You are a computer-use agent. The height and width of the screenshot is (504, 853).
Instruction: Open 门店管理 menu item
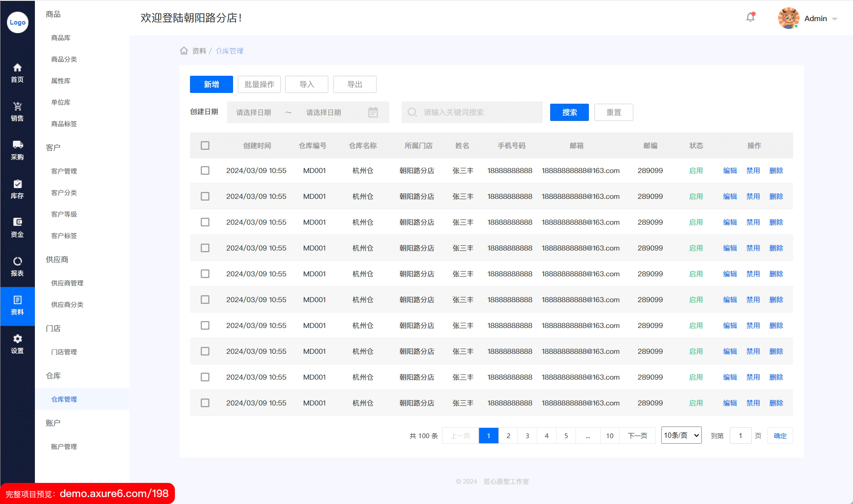(64, 352)
